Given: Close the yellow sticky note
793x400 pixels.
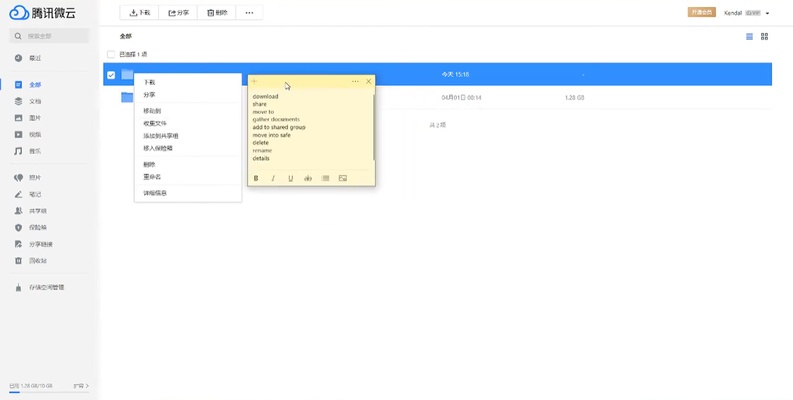Looking at the screenshot, I should coord(369,81).
